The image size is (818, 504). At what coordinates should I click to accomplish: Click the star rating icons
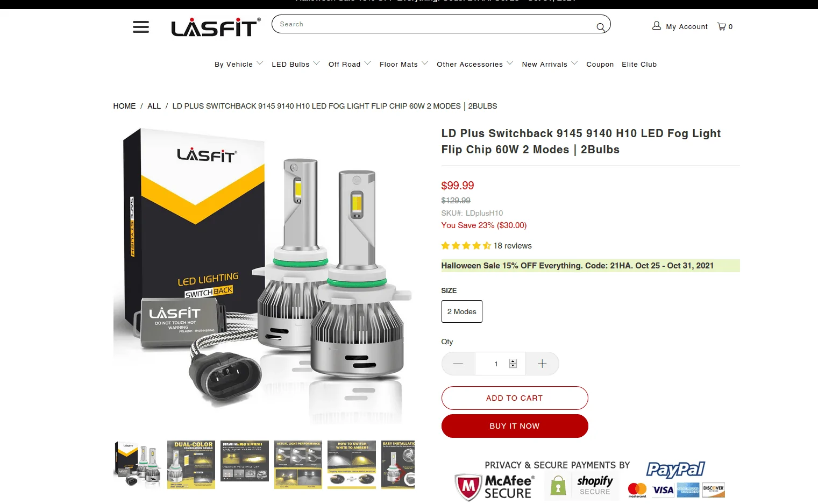point(466,246)
